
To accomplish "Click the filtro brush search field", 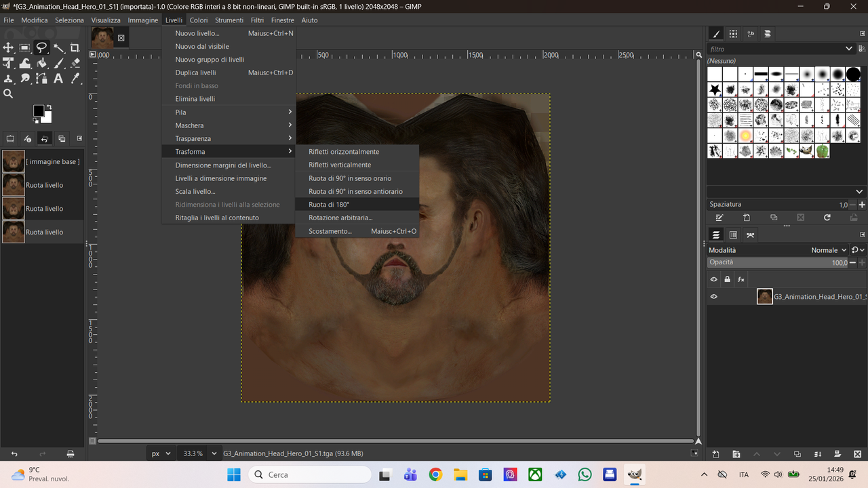I will pos(774,49).
